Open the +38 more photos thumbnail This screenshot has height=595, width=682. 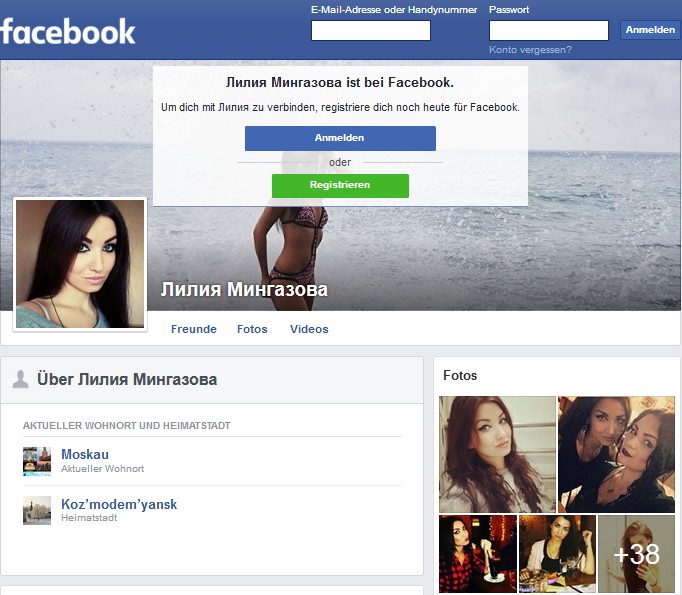coord(636,554)
